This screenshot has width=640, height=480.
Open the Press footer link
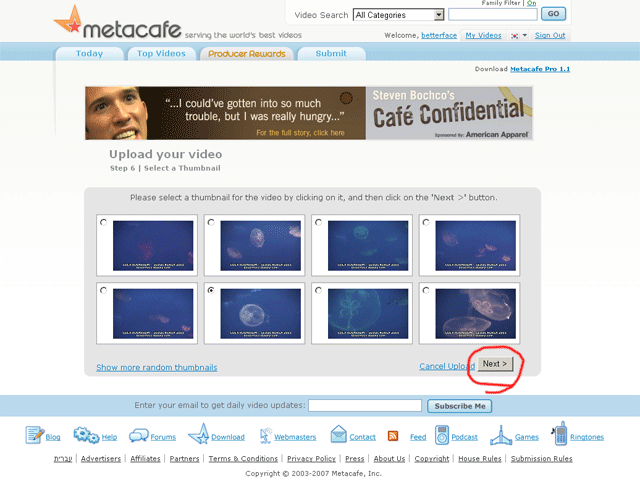click(355, 459)
